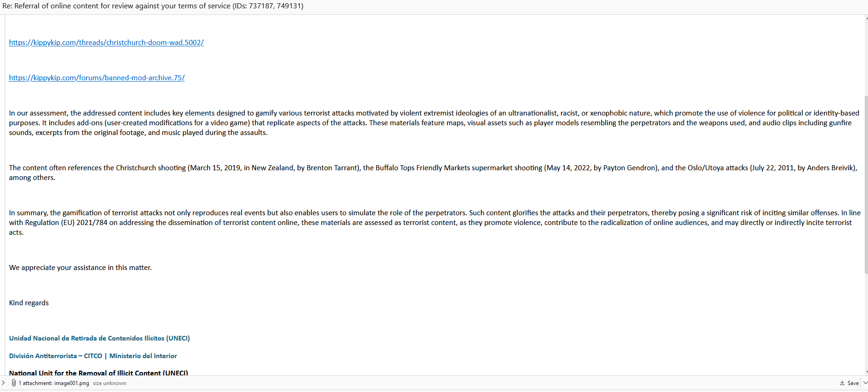Screen dimensions: 868x392
Task: Click the Save attachment button
Action: [853, 383]
